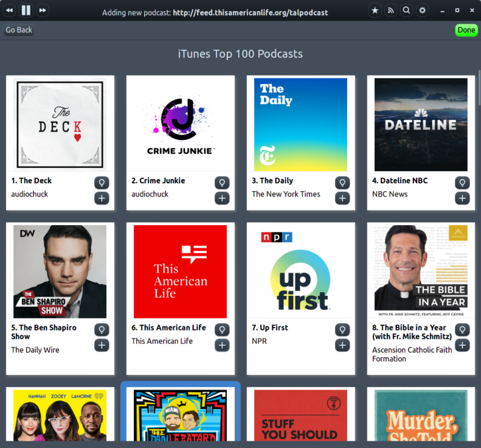This screenshot has height=448, width=481.
Task: Open NPR Up First cover artwork
Action: [x=301, y=271]
